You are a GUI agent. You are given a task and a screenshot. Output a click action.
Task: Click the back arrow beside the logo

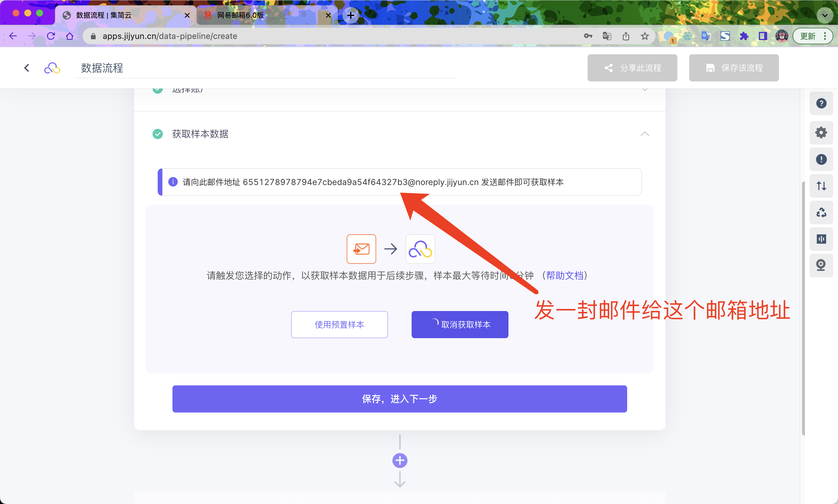click(x=27, y=68)
